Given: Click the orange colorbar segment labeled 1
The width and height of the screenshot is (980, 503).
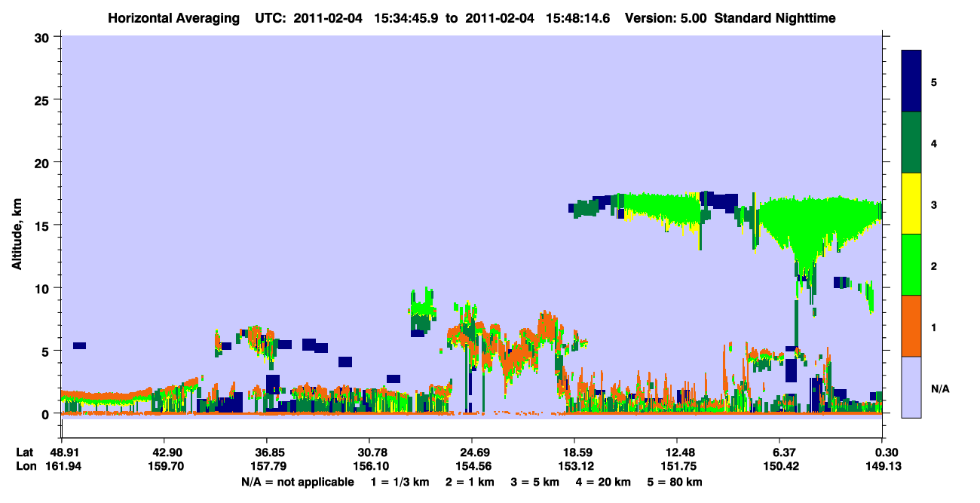Looking at the screenshot, I should click(911, 326).
